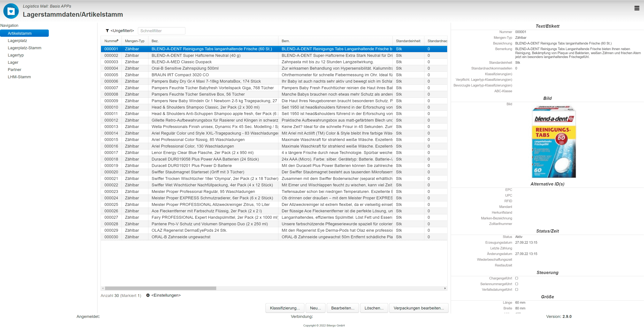Select row 000005 BRAUN IRT Compact 3020
Screen dimensions: 644x328
[274, 75]
